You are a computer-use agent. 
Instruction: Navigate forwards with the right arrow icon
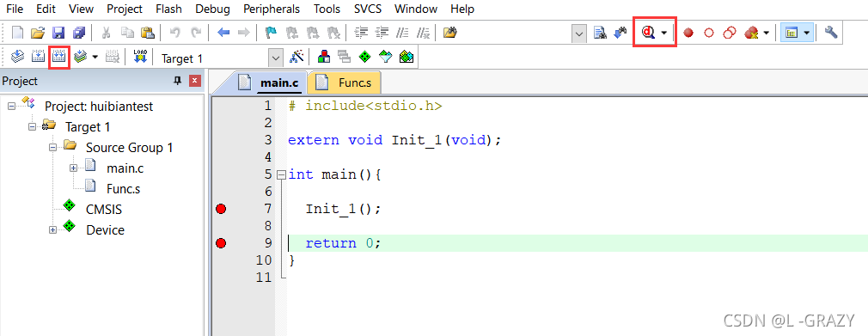(243, 33)
